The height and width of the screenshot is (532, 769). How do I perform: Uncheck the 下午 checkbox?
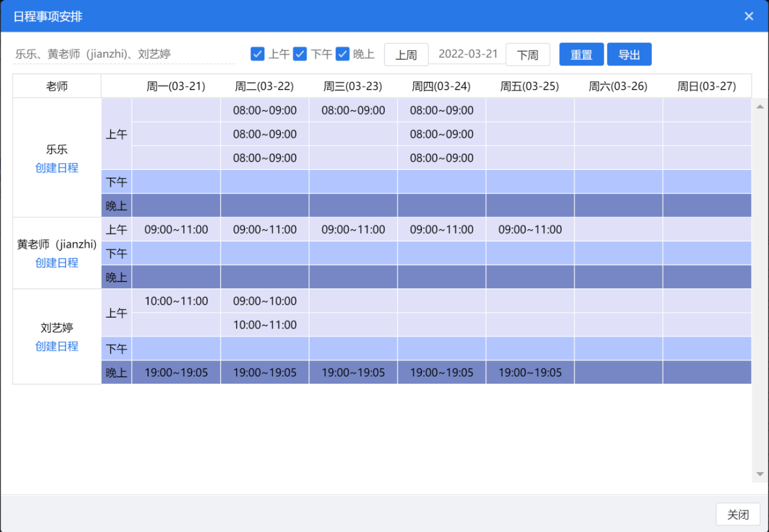(x=300, y=54)
